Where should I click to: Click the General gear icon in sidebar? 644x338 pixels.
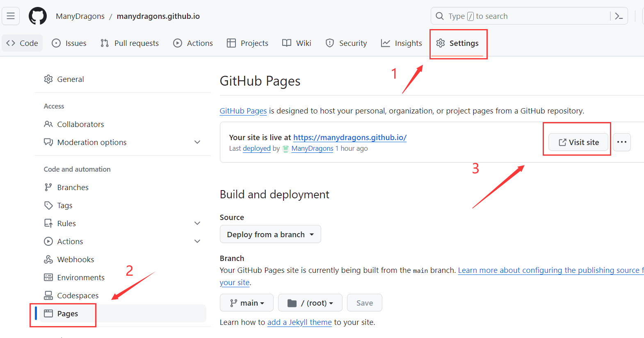[48, 79]
